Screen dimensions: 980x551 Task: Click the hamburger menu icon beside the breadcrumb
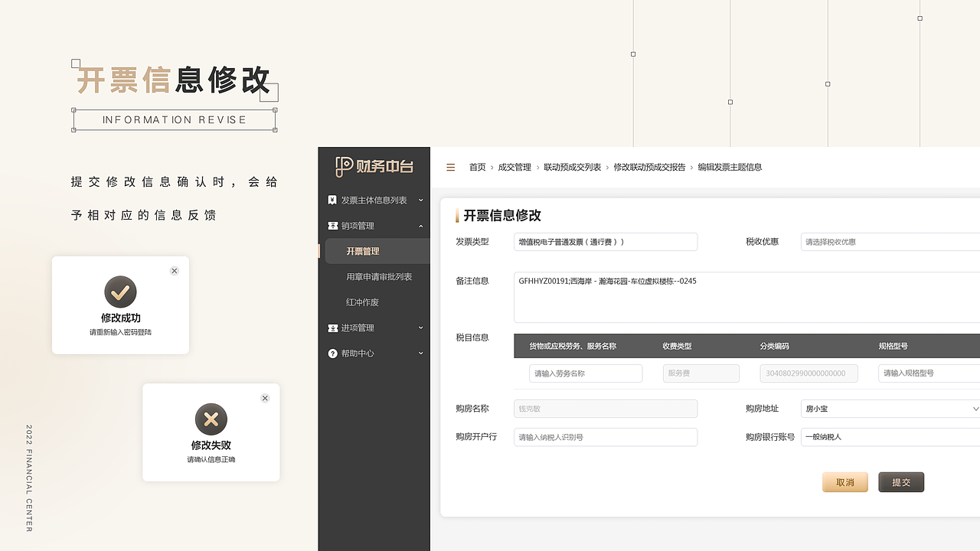[451, 167]
